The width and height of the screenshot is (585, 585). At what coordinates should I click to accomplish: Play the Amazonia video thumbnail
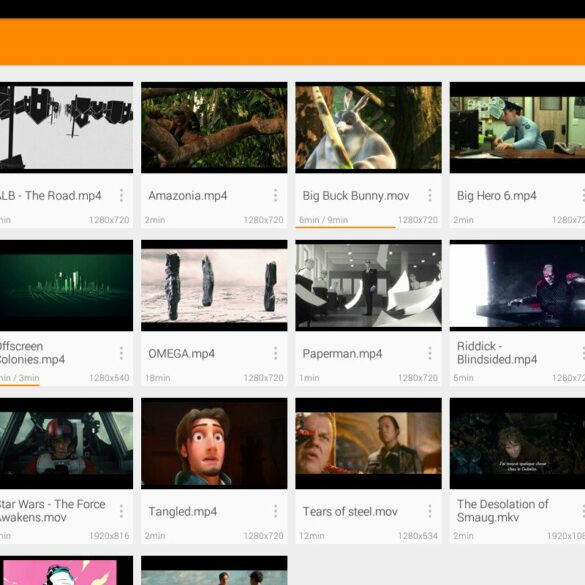point(214,128)
